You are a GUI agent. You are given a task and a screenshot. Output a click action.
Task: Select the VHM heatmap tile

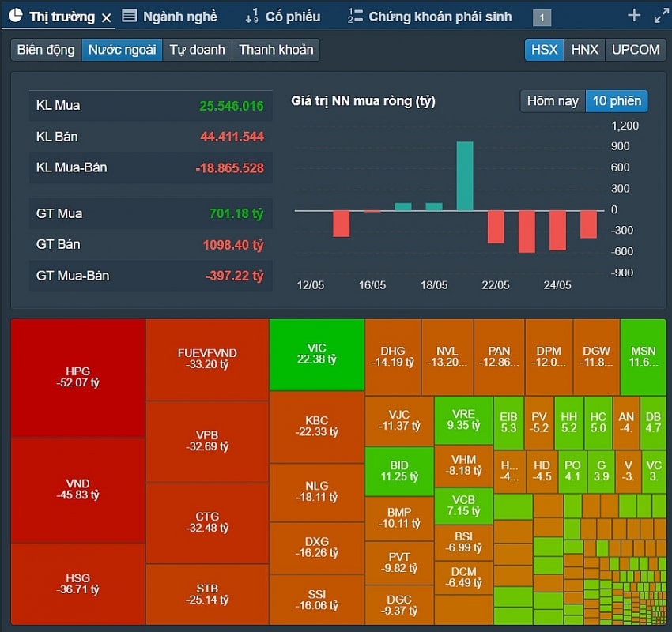464,466
